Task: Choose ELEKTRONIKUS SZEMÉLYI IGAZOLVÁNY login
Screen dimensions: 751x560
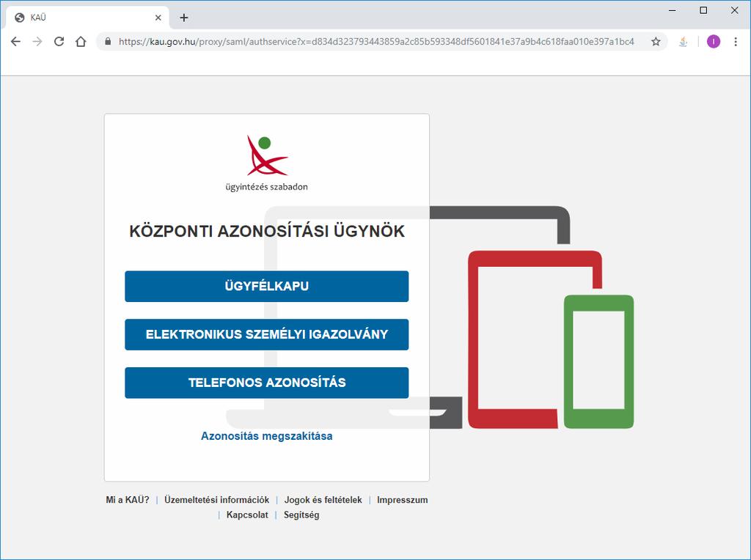Action: tap(267, 334)
